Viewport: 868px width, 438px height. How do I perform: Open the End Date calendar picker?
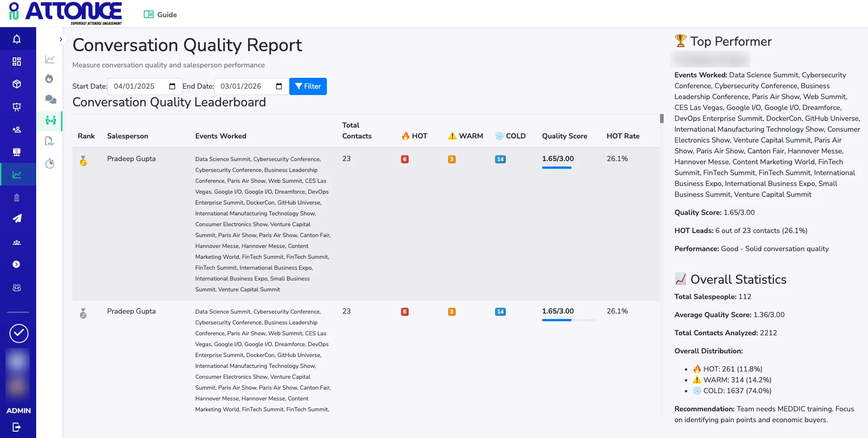pyautogui.click(x=279, y=86)
